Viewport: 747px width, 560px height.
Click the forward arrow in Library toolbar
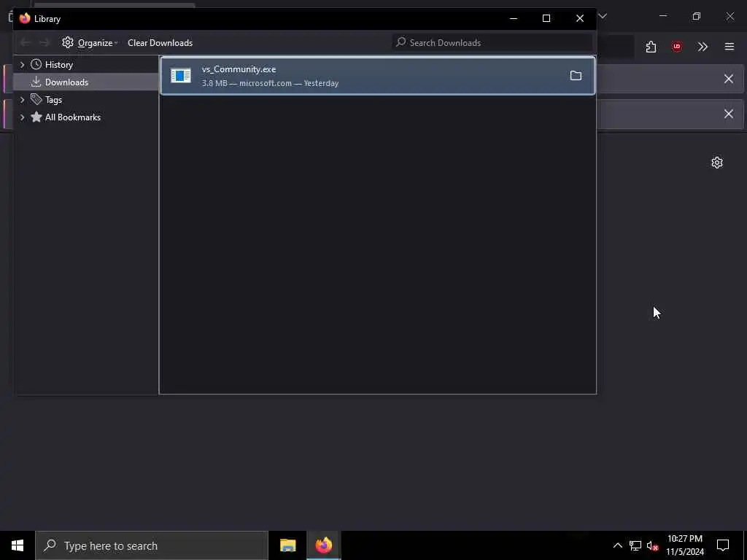[44, 43]
